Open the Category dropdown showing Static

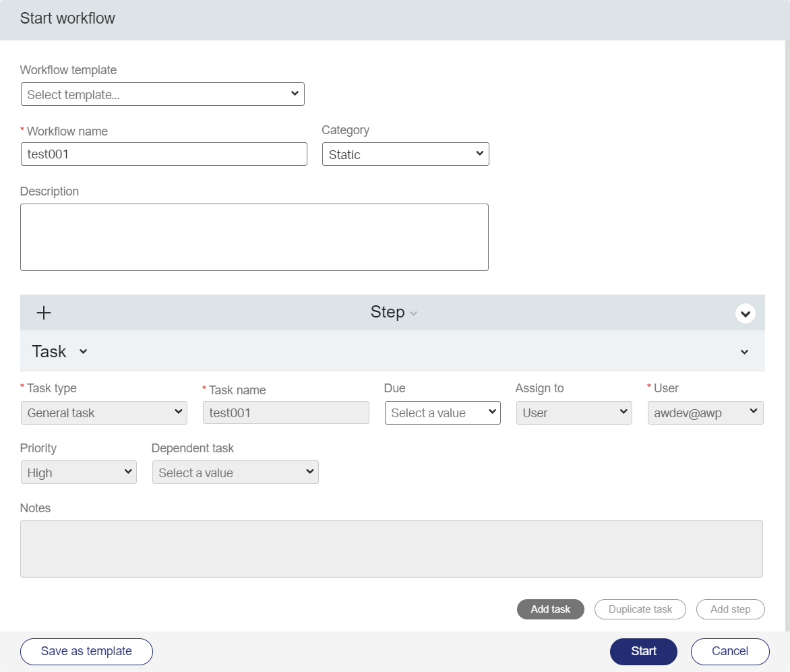pyautogui.click(x=405, y=154)
